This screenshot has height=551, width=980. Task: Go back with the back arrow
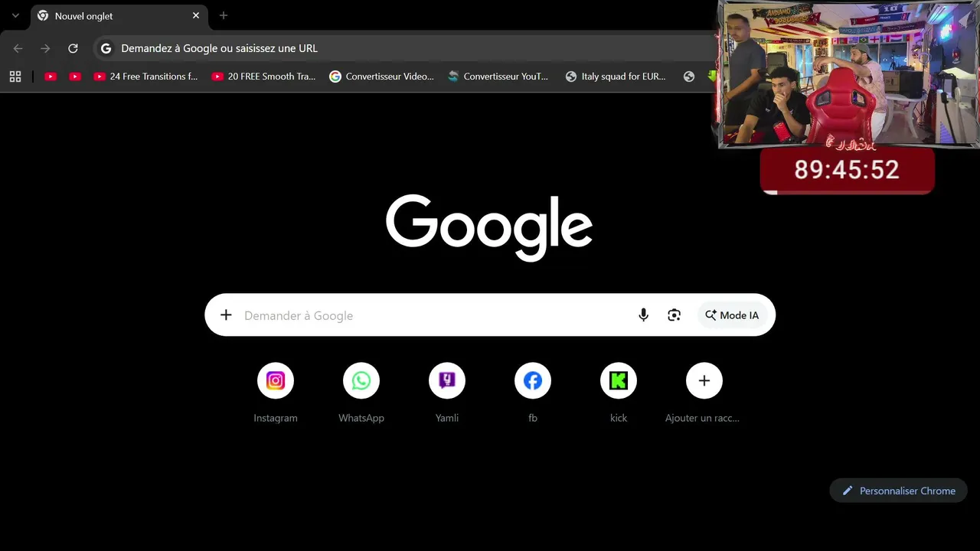pos(18,48)
